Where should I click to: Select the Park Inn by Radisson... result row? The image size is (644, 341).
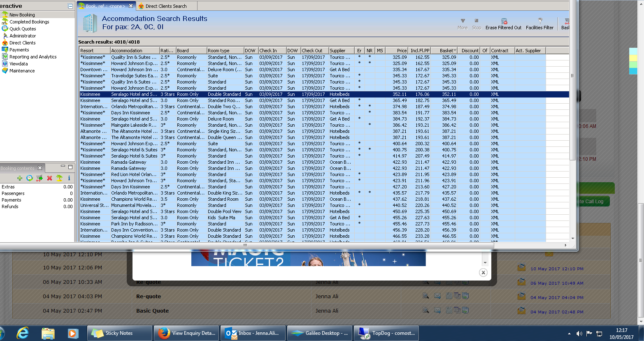[324, 224]
